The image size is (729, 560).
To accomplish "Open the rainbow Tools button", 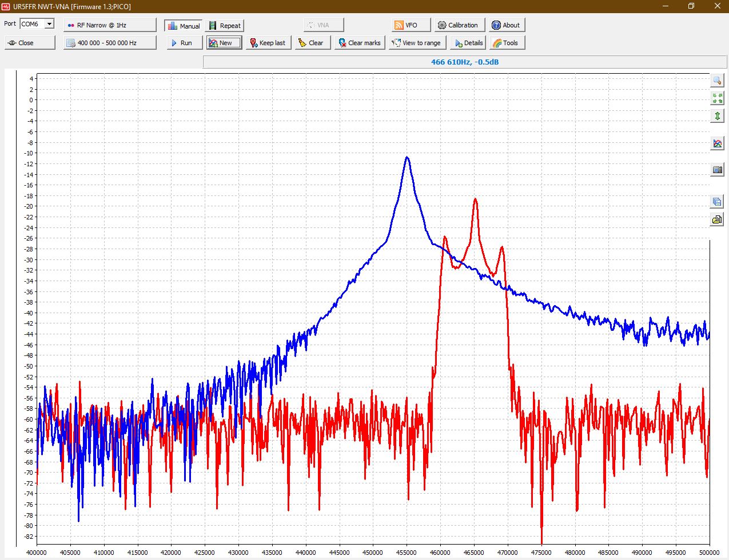I will pos(505,43).
